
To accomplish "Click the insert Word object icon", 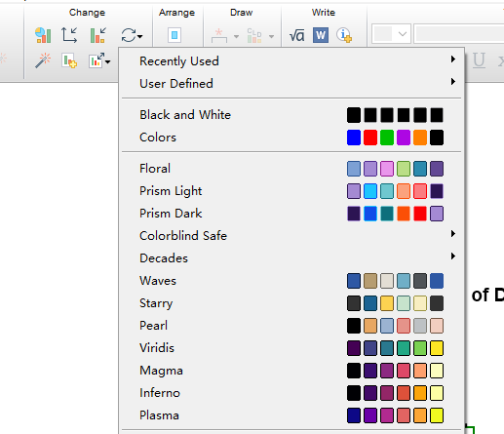I will point(321,35).
